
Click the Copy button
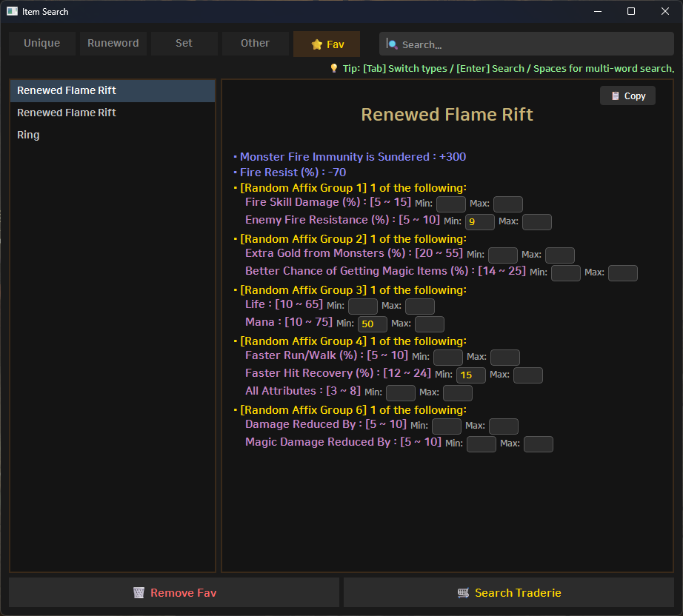(x=627, y=96)
